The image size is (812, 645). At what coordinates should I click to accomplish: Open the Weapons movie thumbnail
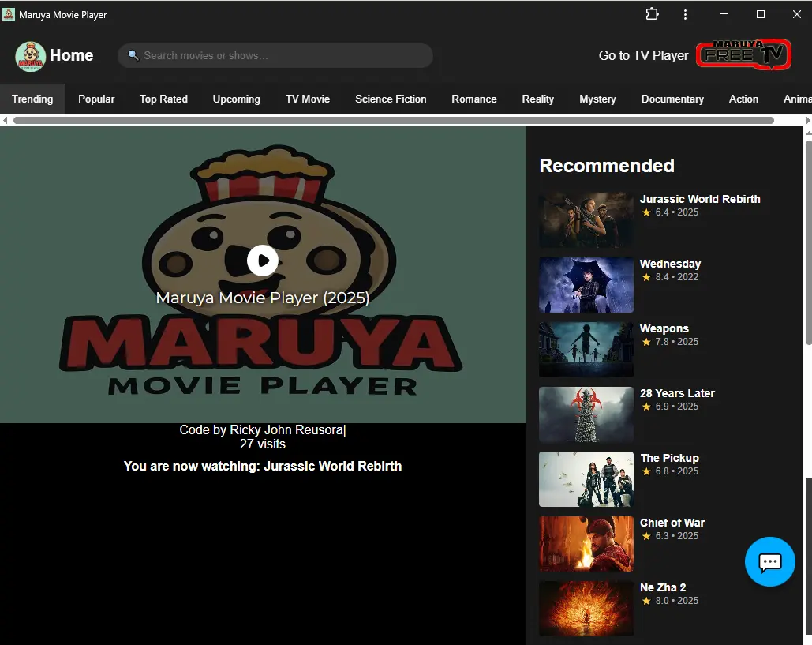coord(586,350)
